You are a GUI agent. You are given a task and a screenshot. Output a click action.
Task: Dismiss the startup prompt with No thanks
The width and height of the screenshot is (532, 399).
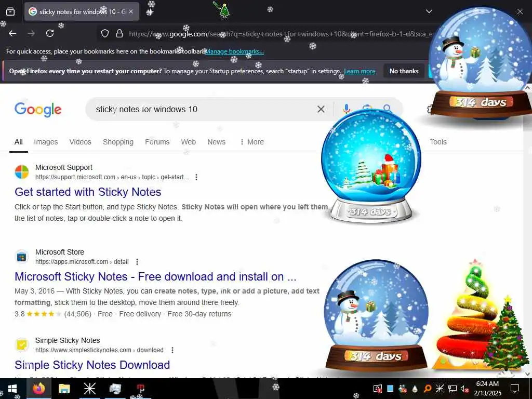point(404,71)
